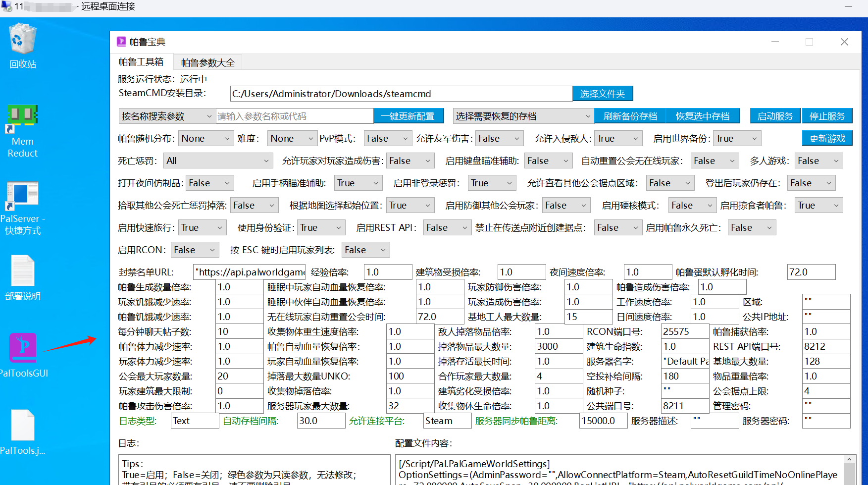
Task: Click the 恢复选中存档 button
Action: (703, 116)
